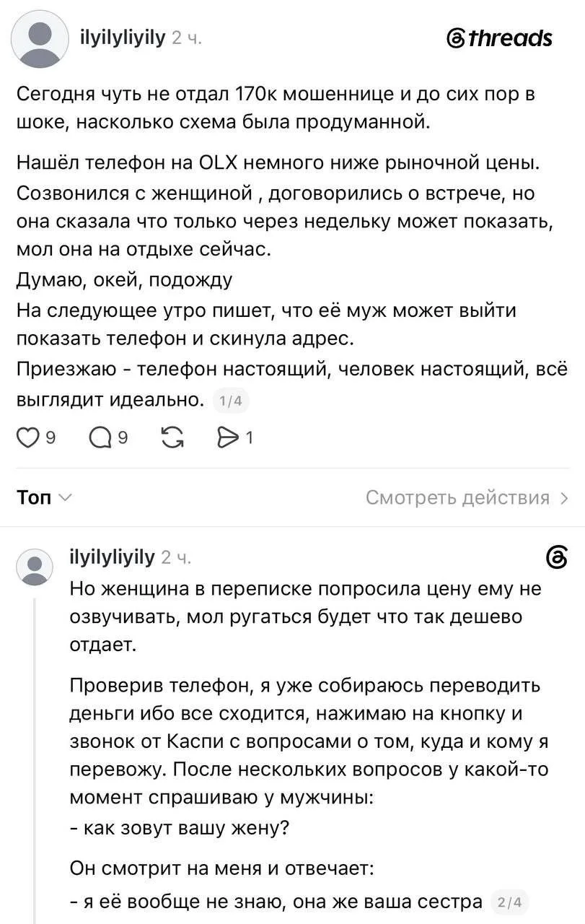The image size is (585, 924).
Task: Tap the Threads icon beside the reply
Action: pyautogui.click(x=558, y=559)
